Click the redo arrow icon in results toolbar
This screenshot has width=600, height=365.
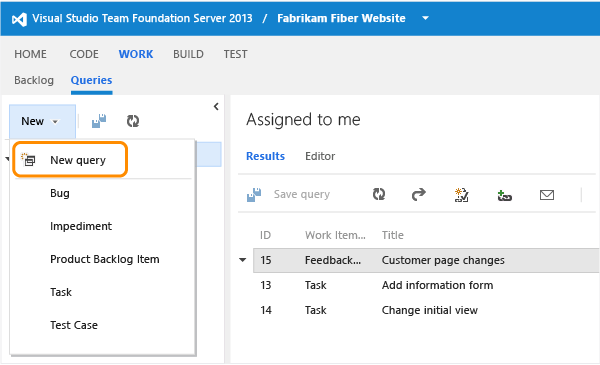(x=419, y=194)
